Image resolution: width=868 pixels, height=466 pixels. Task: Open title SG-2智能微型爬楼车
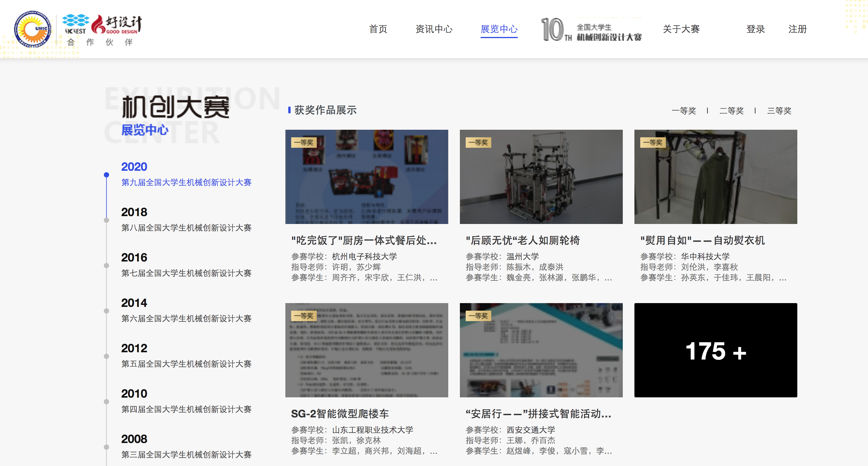click(340, 414)
